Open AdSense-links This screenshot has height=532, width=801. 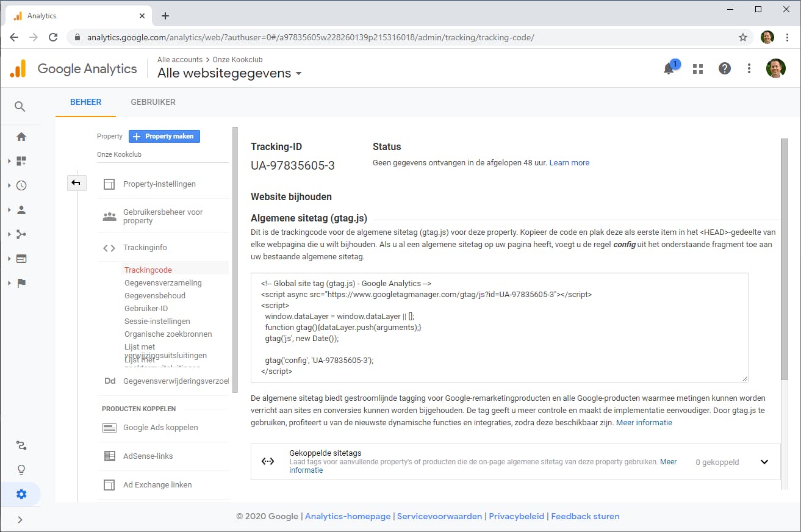pyautogui.click(x=148, y=456)
